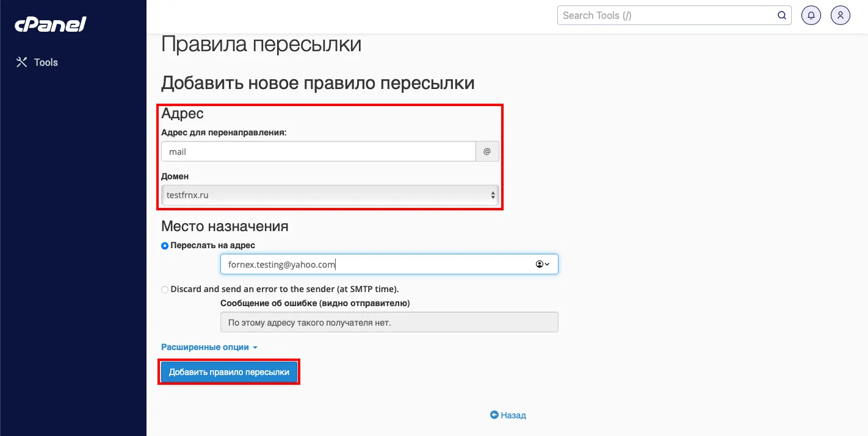This screenshot has width=868, height=436.
Task: Click the 'Место назначения' heading
Action: 225,226
